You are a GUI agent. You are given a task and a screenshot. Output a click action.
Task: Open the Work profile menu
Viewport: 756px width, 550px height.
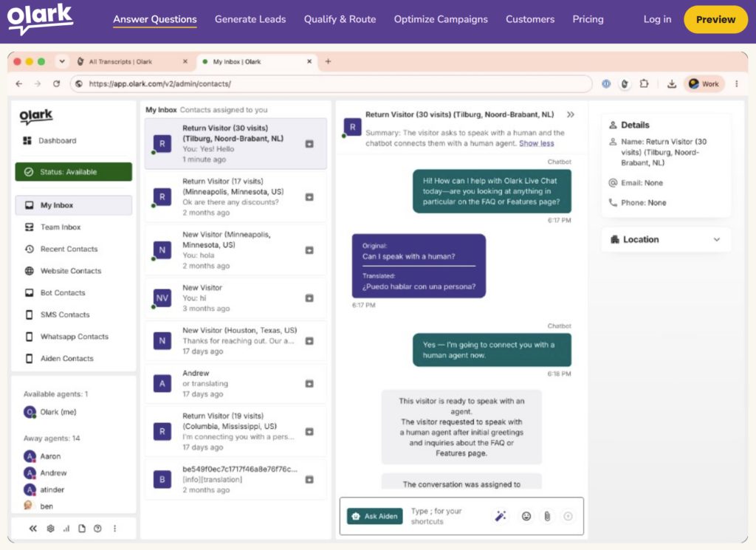coord(704,84)
